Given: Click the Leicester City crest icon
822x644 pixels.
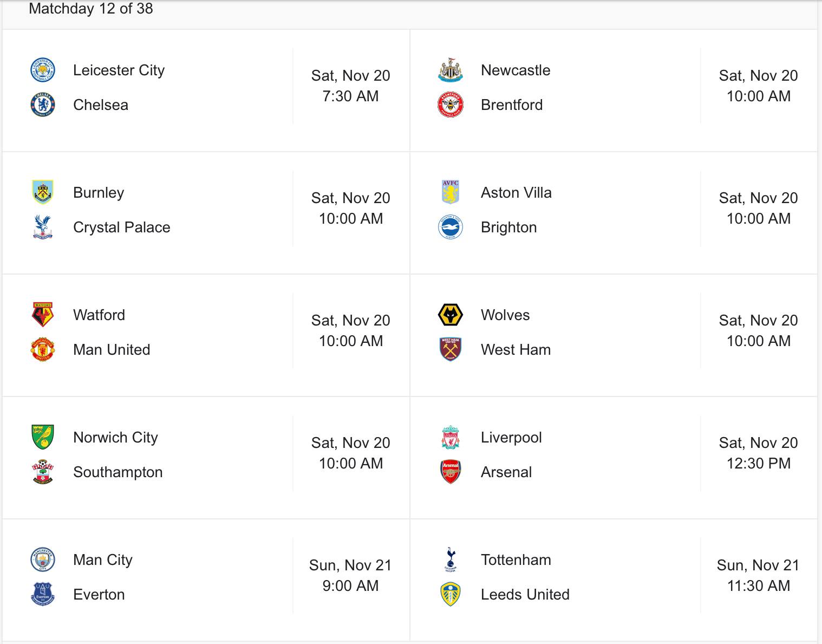Looking at the screenshot, I should [x=42, y=70].
